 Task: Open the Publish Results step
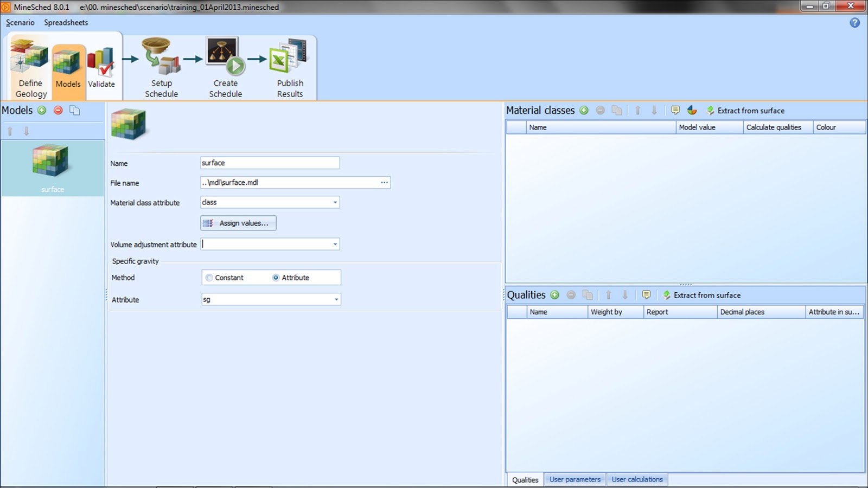(x=290, y=65)
